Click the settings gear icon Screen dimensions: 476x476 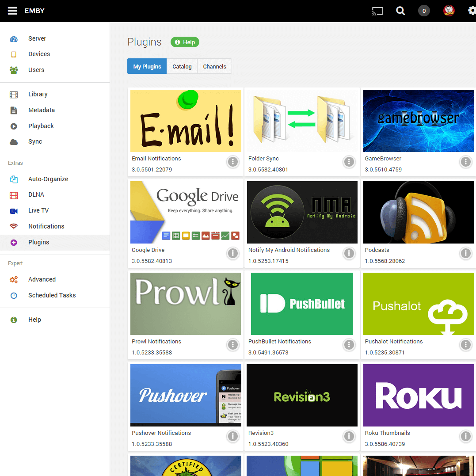[x=472, y=11]
